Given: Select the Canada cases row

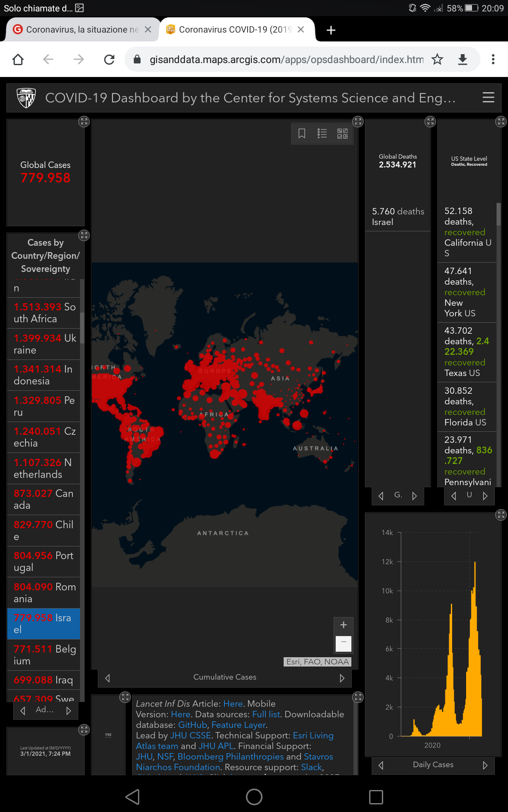Looking at the screenshot, I should 44,499.
